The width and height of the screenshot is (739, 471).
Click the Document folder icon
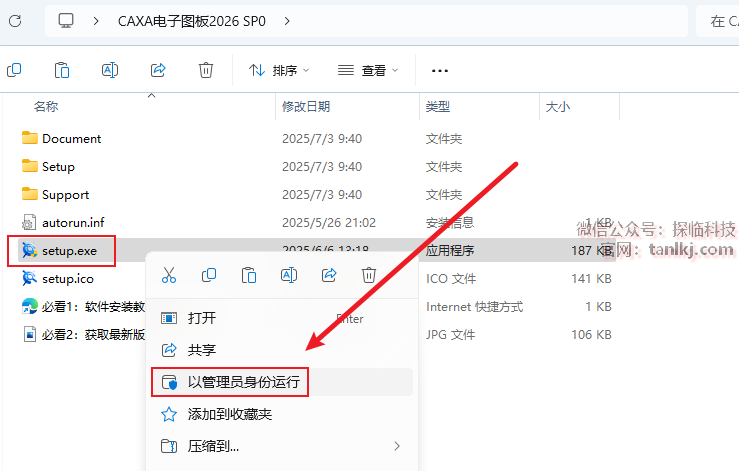30,138
